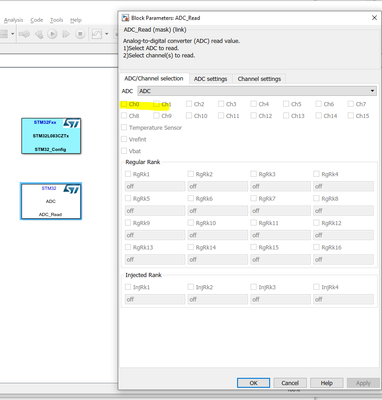Enable the RgRk16 checkbox
Image resolution: width=382 pixels, height=400 pixels.
(x=316, y=247)
